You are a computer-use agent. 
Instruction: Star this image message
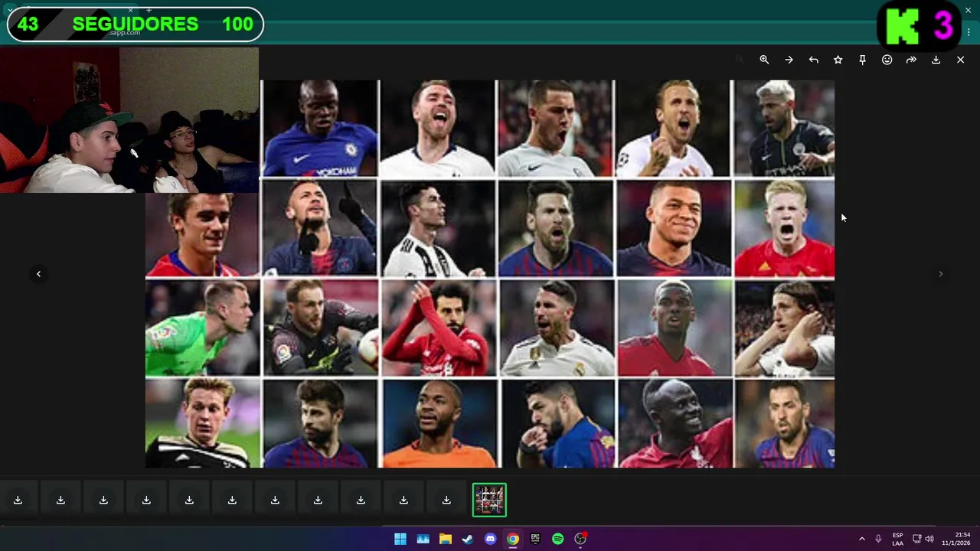pyautogui.click(x=838, y=60)
